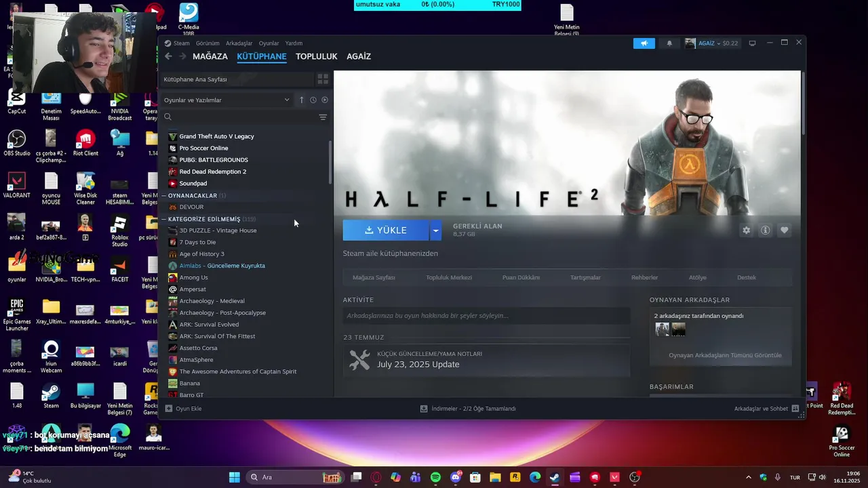Click Oynayan Arkadaşların Tümünü Görüntüle
The height and width of the screenshot is (488, 868).
point(725,355)
